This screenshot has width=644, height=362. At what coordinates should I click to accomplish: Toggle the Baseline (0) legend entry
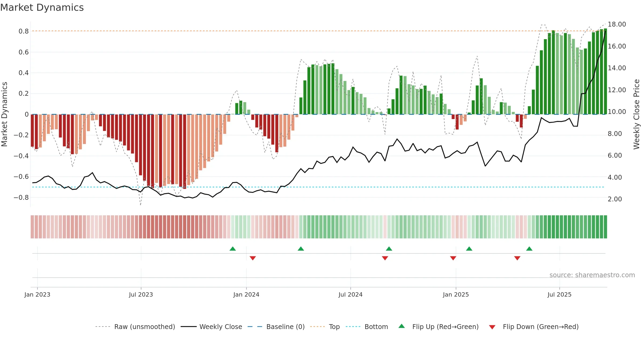pyautogui.click(x=276, y=327)
